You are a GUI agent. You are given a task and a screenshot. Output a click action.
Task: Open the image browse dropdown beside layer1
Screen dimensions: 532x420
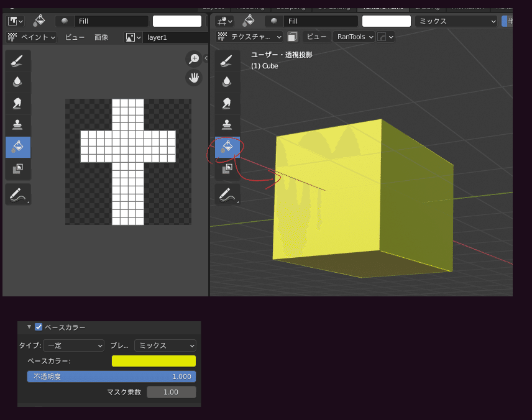tap(133, 37)
